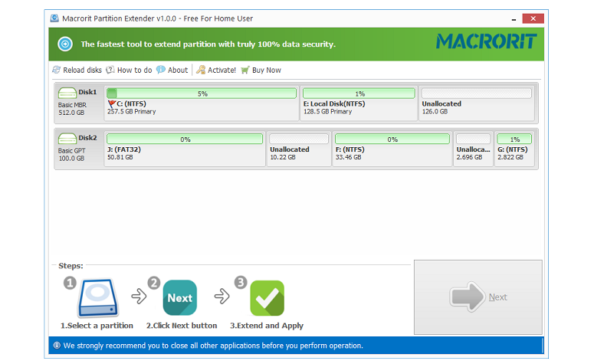Open the How to do guide

pos(130,70)
